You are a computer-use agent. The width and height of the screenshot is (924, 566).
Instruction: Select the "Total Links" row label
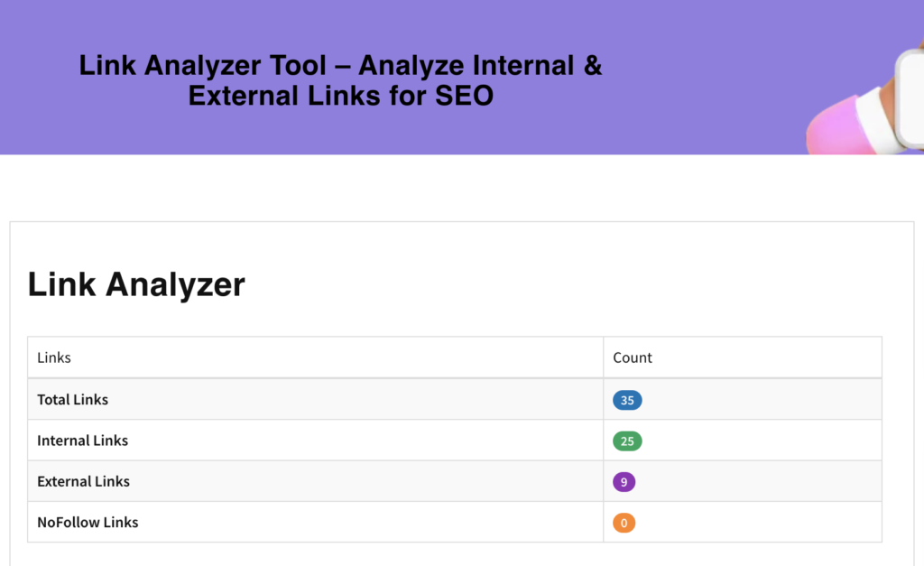pyautogui.click(x=72, y=399)
